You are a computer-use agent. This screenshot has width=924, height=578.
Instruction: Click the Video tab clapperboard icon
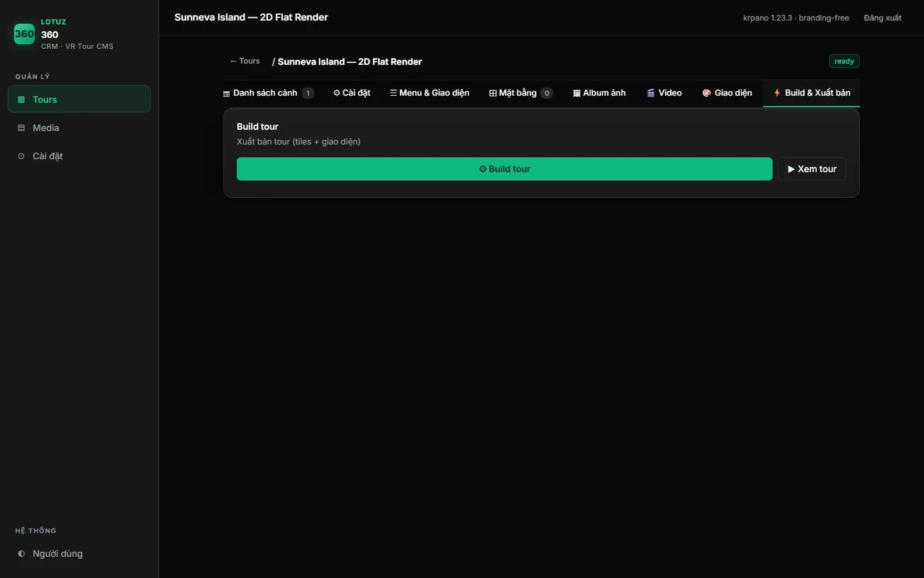[x=651, y=93]
